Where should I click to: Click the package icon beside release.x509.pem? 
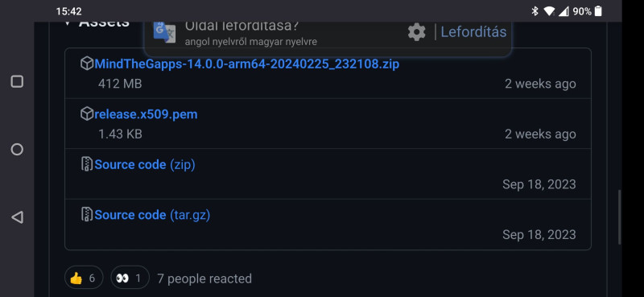(x=87, y=113)
